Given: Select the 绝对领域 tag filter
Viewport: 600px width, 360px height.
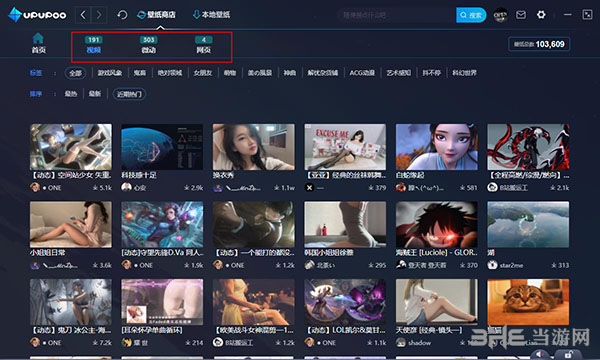Looking at the screenshot, I should tap(170, 73).
